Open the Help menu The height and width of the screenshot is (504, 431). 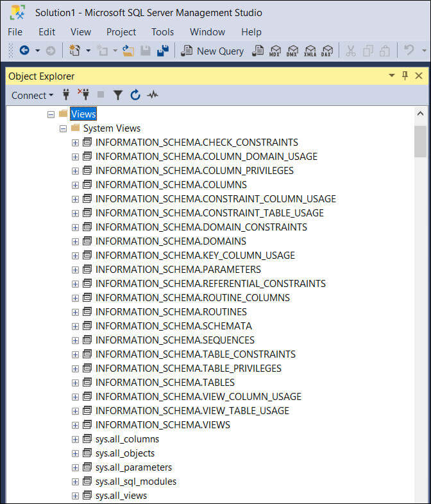pyautogui.click(x=251, y=32)
